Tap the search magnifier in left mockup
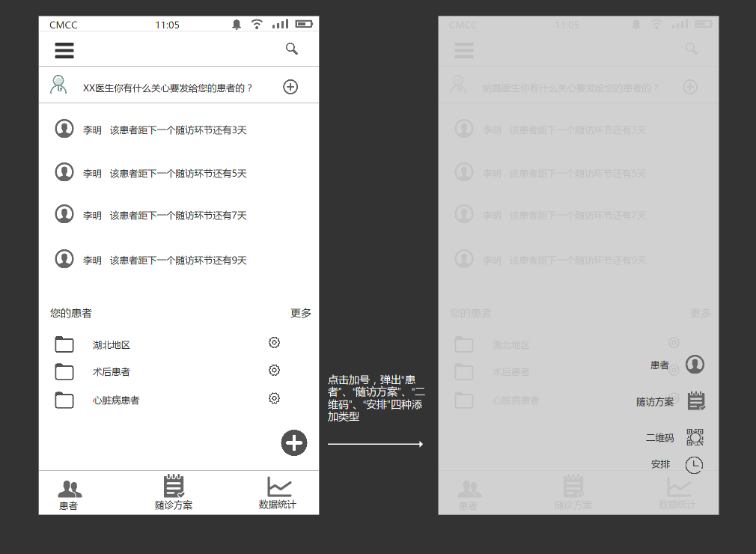Screen dimensions: 756x554 coord(292,49)
